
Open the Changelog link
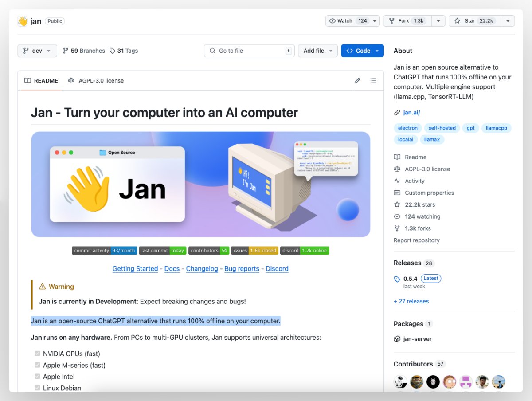click(x=202, y=269)
